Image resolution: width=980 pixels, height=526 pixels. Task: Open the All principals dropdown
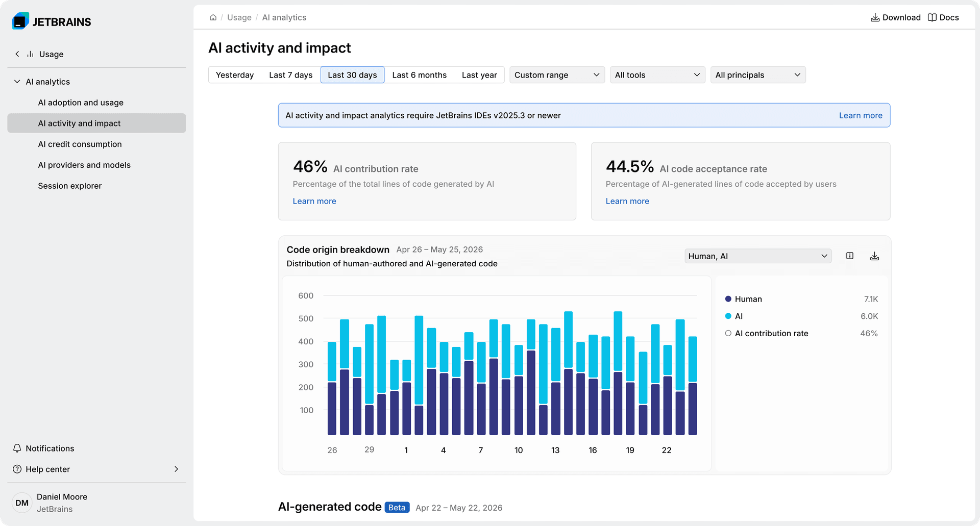tap(758, 75)
